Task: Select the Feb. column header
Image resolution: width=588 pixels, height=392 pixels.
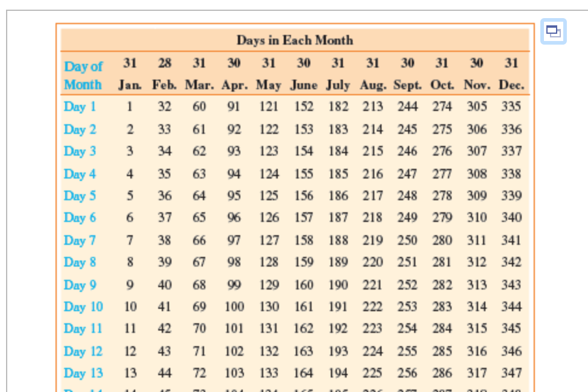Action: (164, 85)
